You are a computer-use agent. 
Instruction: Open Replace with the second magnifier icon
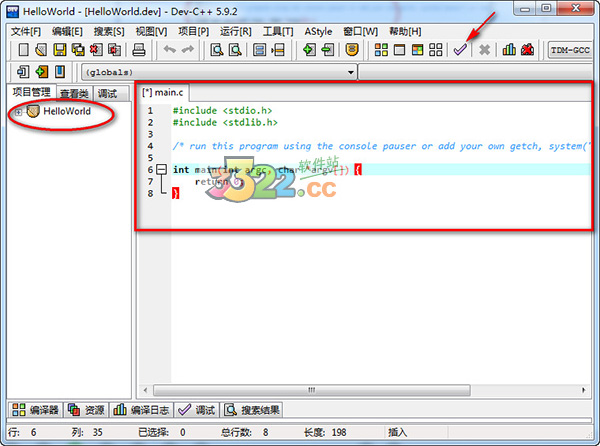[235, 50]
